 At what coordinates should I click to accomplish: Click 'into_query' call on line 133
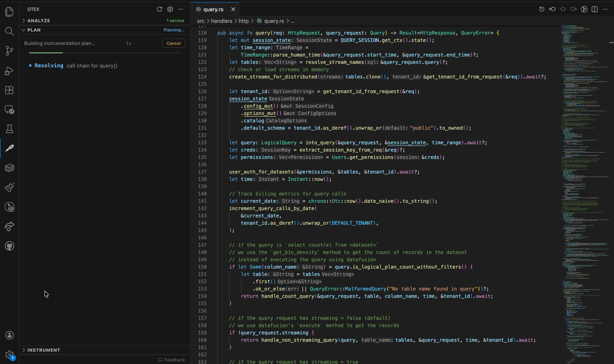320,143
